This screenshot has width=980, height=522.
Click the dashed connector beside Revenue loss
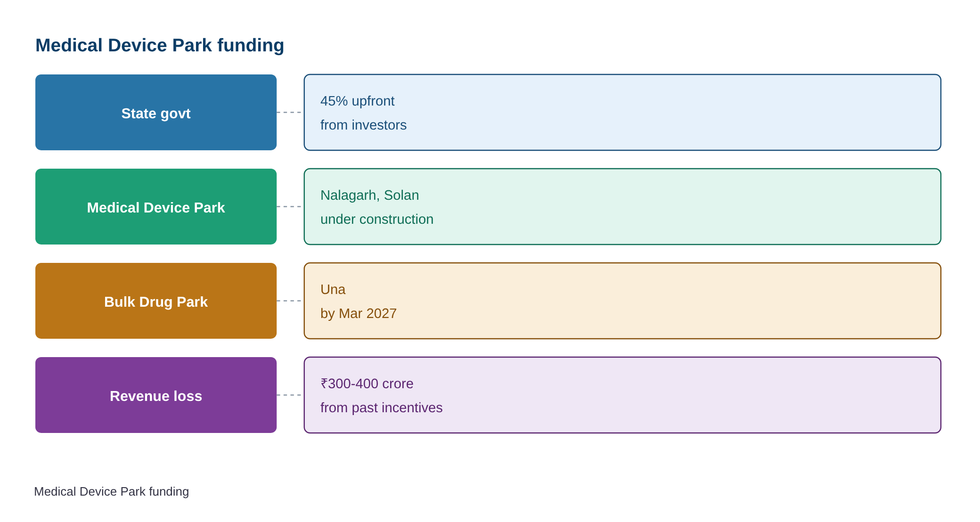point(290,395)
